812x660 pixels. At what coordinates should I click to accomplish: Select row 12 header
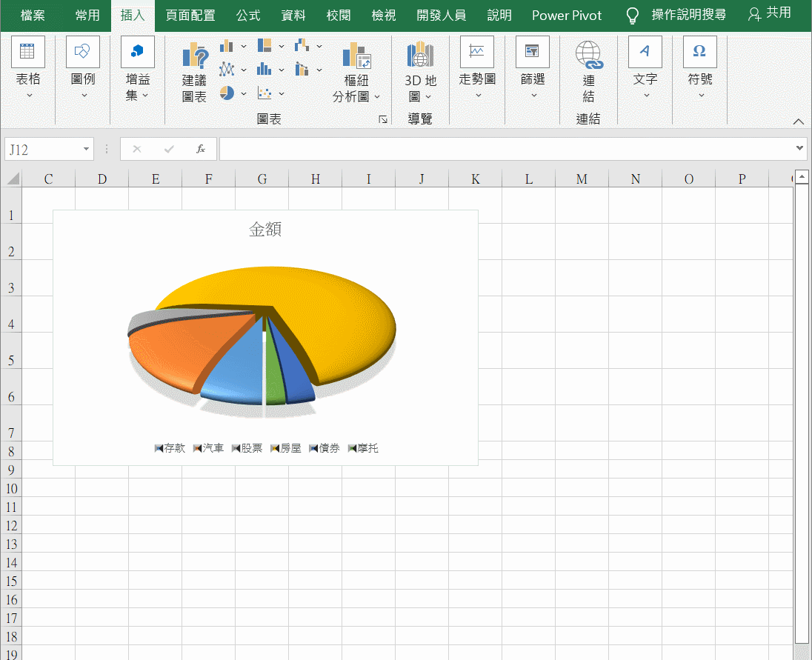(11, 525)
